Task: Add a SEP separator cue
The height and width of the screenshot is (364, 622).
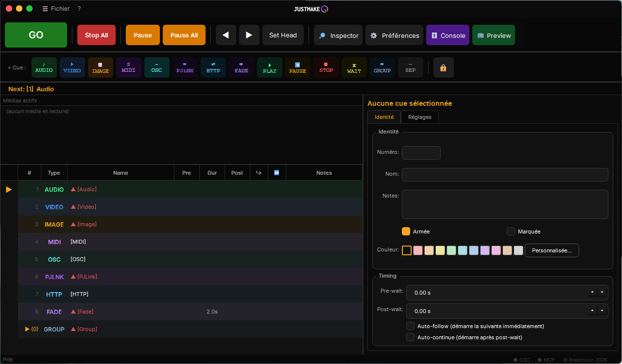Action: [411, 67]
